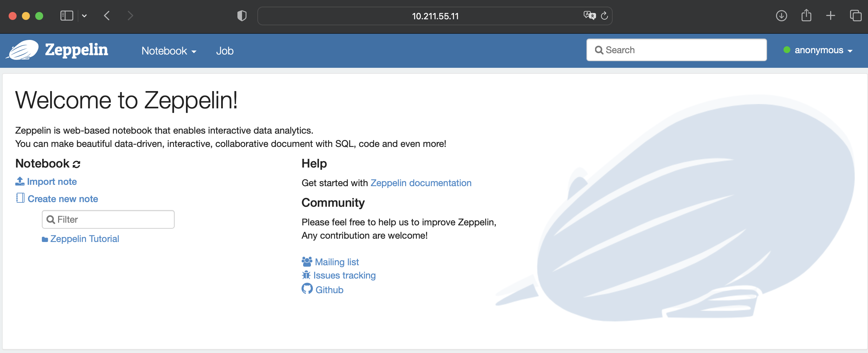Click the Github octocat icon
The width and height of the screenshot is (868, 353).
307,289
